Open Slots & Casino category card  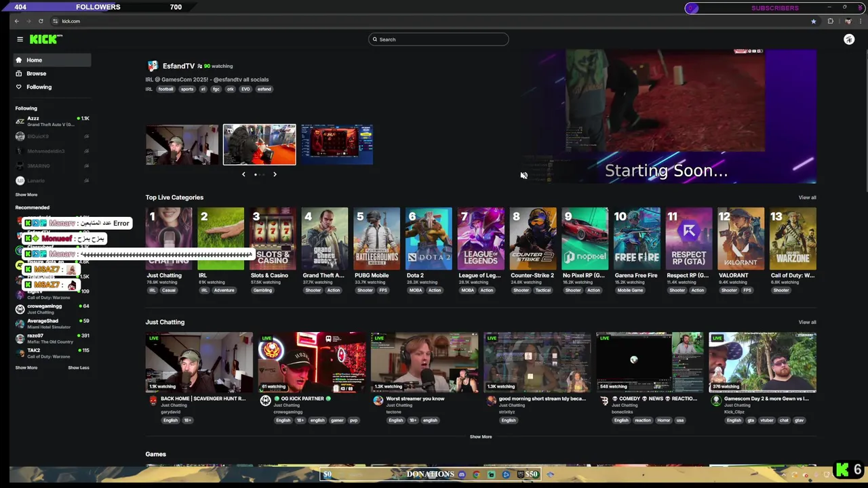[273, 239]
